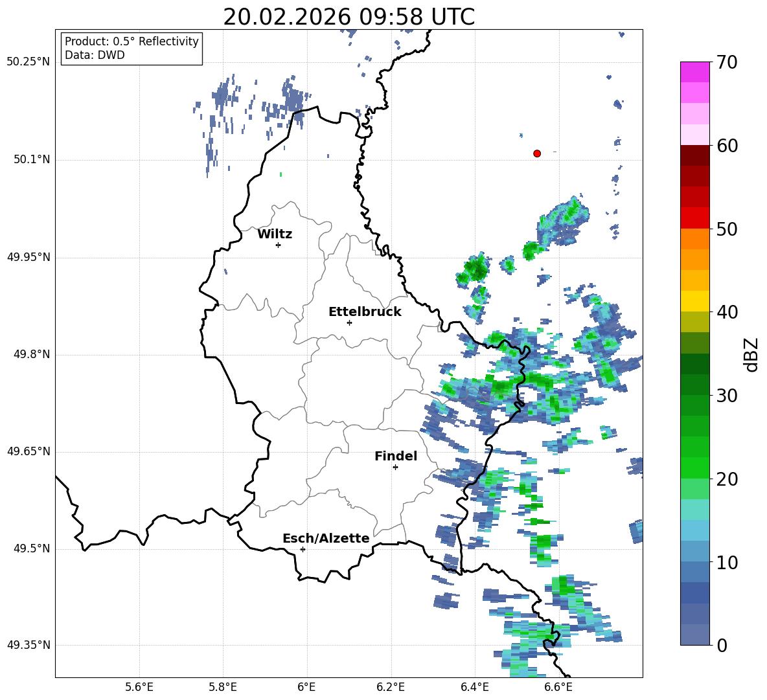Click the bright green swatch at 20 dBZ
Screen dimensions: 767x700
click(x=695, y=468)
